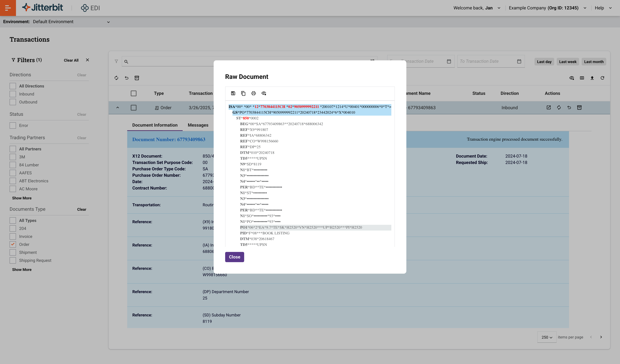Open the Example Company organization dropdown
Image resolution: width=620 pixels, height=364 pixels.
(x=547, y=8)
